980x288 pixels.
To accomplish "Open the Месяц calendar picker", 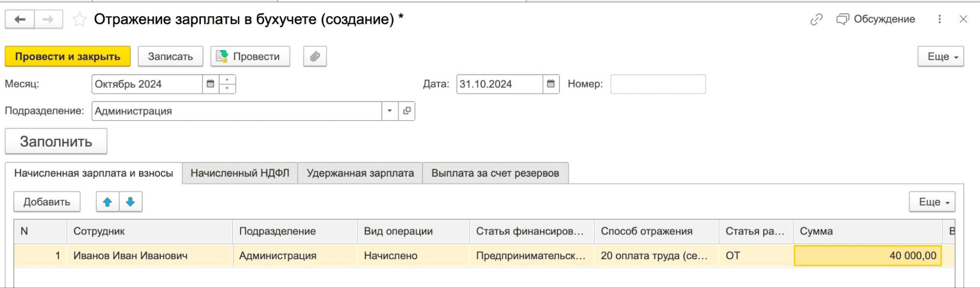I will 210,84.
